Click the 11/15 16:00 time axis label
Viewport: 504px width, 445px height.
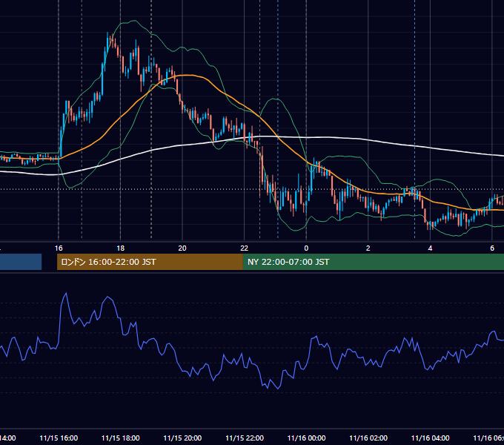coord(59,438)
